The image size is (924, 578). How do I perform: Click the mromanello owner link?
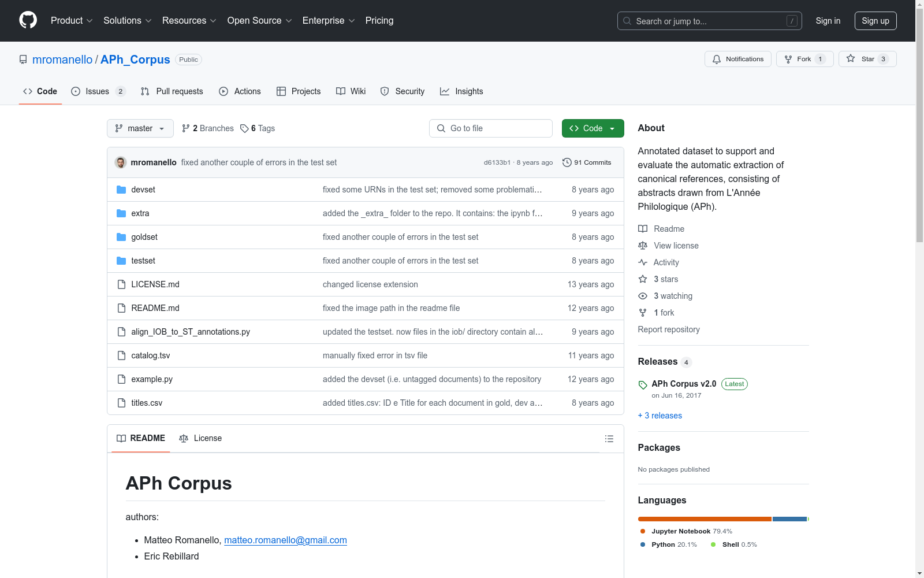point(62,60)
